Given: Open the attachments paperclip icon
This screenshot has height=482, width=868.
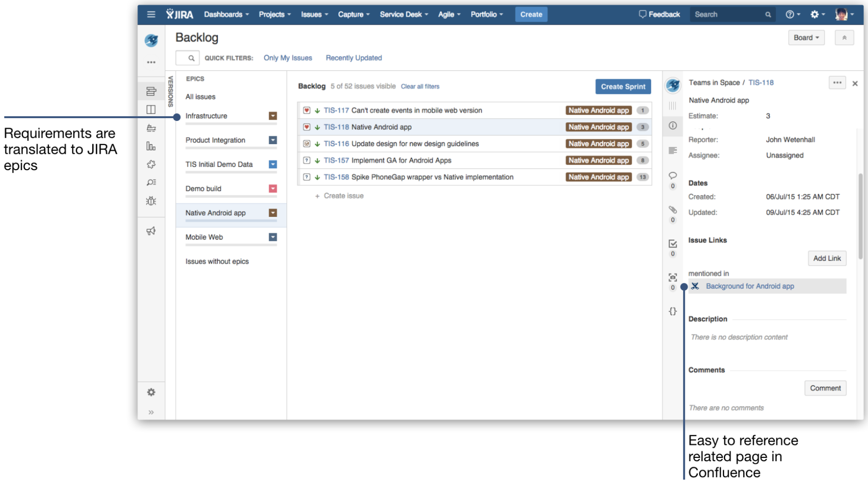Looking at the screenshot, I should click(673, 210).
